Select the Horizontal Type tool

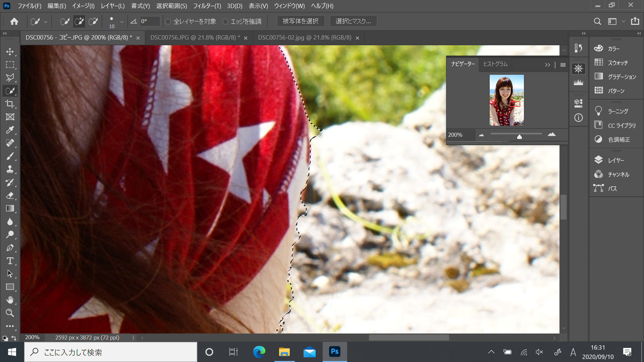pyautogui.click(x=10, y=261)
